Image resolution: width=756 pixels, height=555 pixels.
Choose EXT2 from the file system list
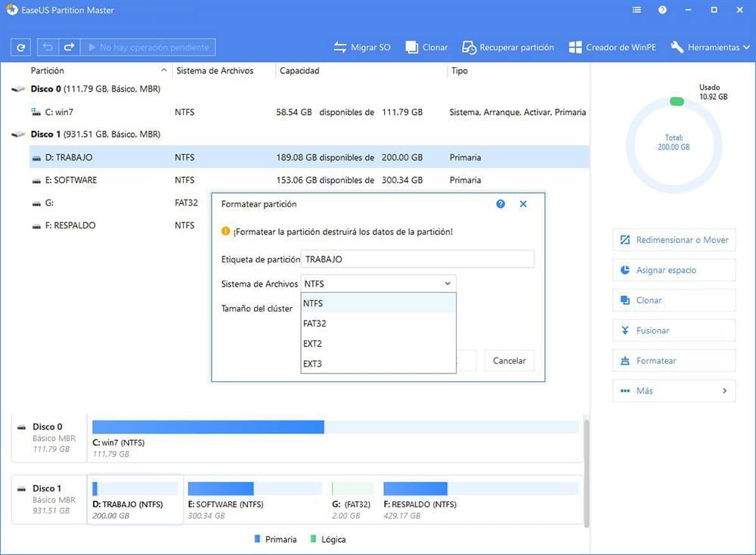(378, 344)
